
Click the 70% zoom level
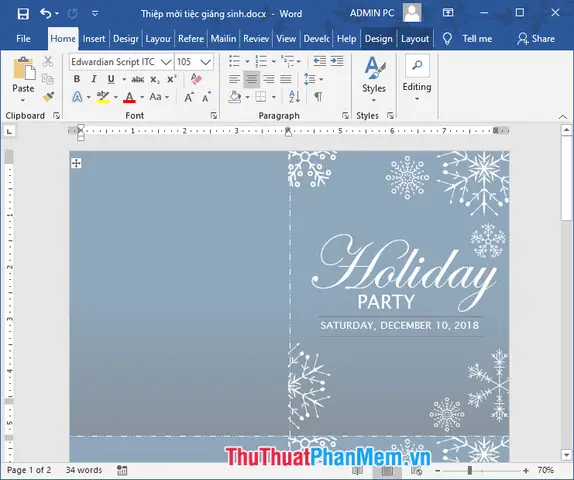[545, 470]
